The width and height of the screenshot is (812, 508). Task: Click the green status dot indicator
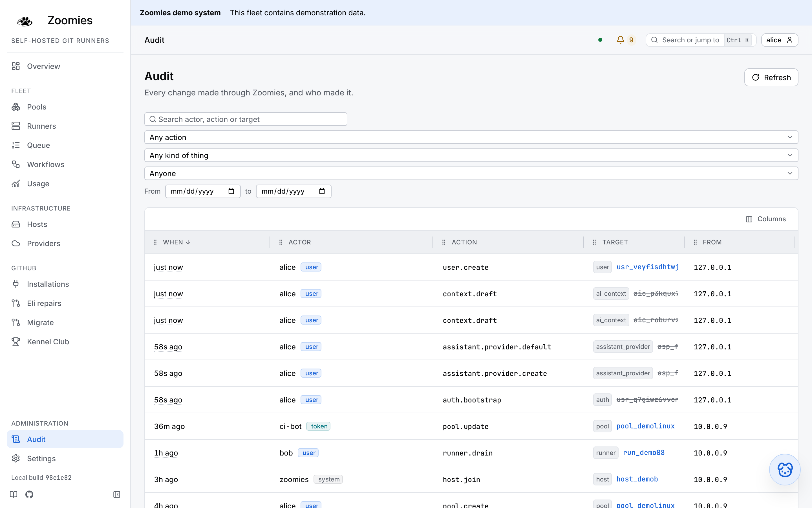[600, 40]
